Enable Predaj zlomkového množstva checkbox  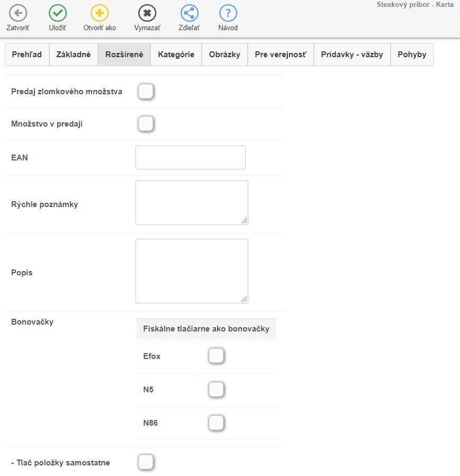click(x=146, y=92)
